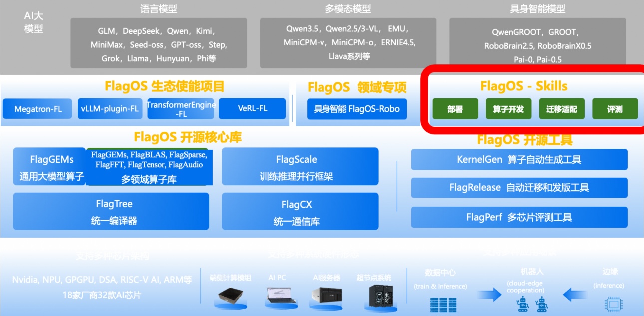Screen dimensions: 644x316
Task: Click the 'Qwen3.5, Qwen2.5/3-VL, EMU' line
Action: pyautogui.click(x=348, y=29)
